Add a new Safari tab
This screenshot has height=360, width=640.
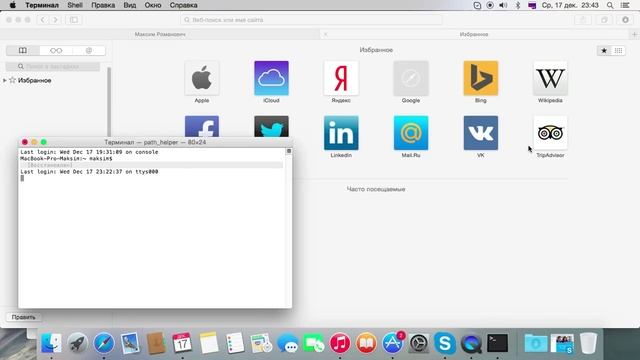634,34
